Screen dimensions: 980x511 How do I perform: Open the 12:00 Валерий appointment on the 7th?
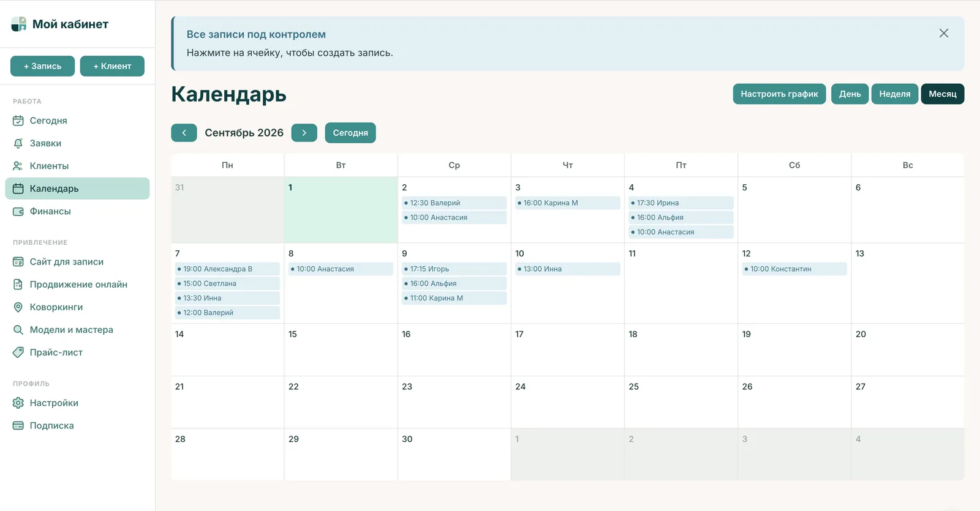pos(227,313)
